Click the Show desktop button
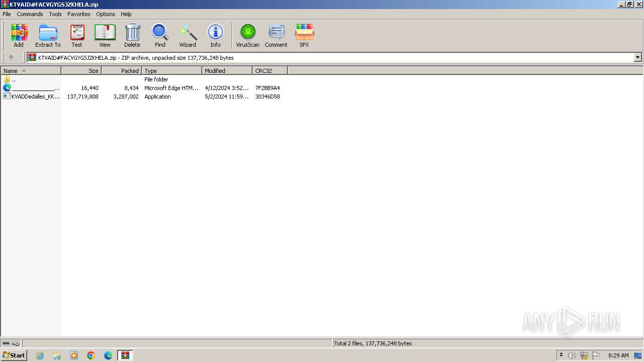 638,355
